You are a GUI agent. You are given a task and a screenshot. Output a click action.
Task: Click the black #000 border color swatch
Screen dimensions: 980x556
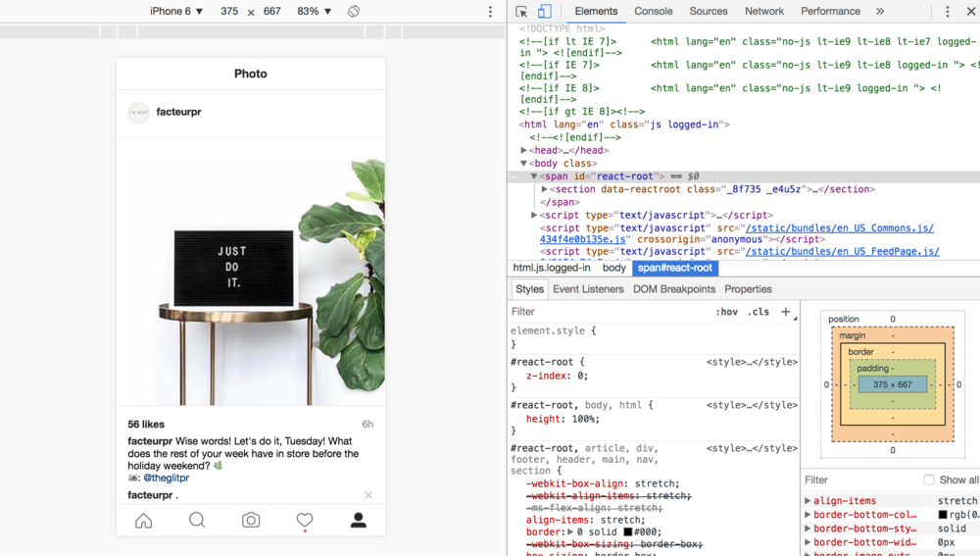coord(627,531)
